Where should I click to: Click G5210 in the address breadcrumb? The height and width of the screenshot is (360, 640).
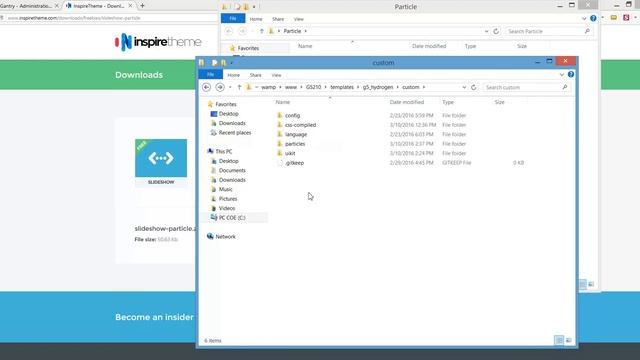(313, 87)
